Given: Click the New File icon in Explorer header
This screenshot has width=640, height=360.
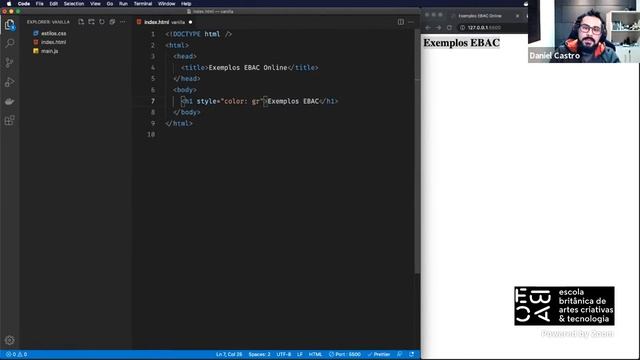Looking at the screenshot, I should [81, 22].
